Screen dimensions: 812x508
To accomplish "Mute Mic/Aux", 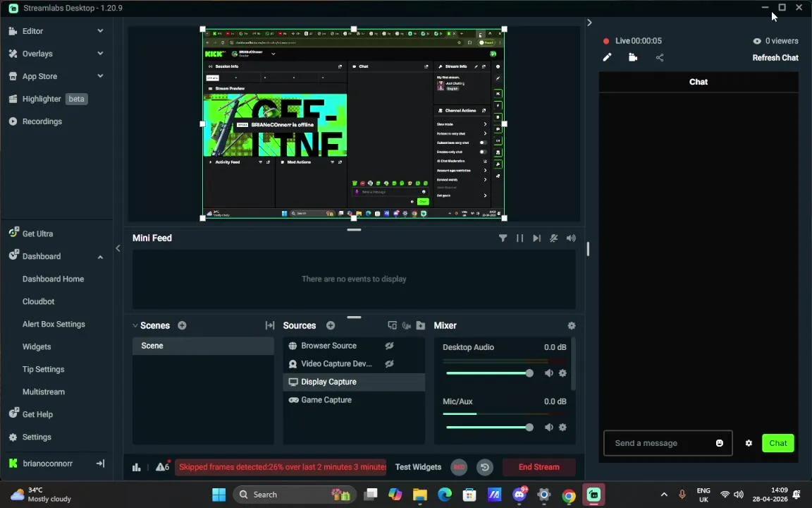I will coord(549,428).
